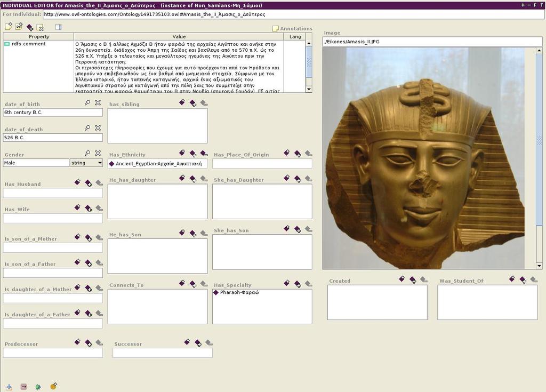
Task: Click the Property column header
Action: [38, 37]
